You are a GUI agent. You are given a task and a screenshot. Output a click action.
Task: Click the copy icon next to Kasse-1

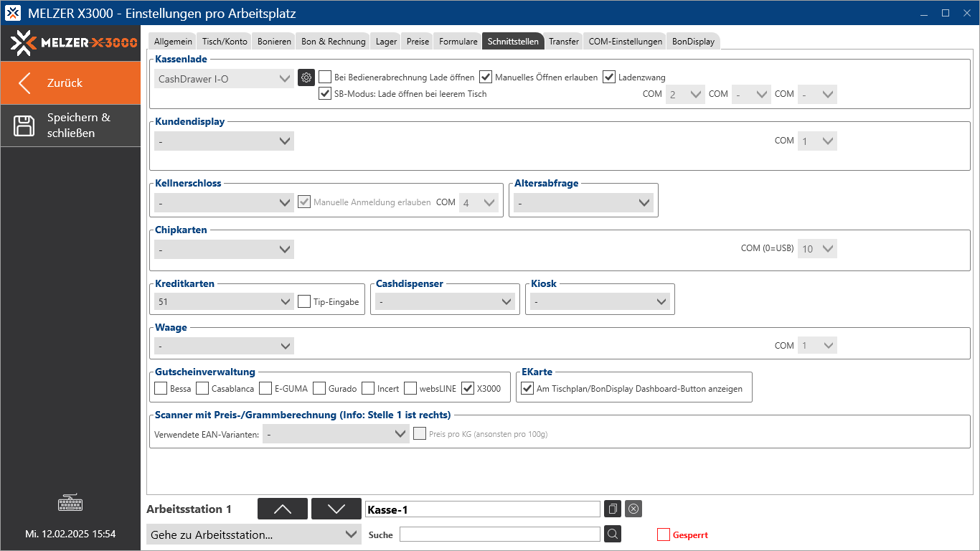[612, 509]
